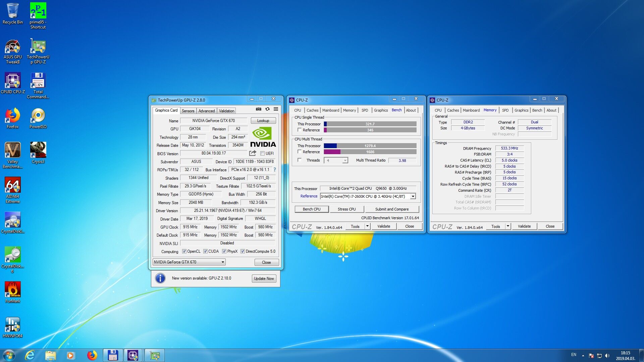644x362 pixels.
Task: Switch to the Advanced tab in GPU-Z
Action: point(207,111)
